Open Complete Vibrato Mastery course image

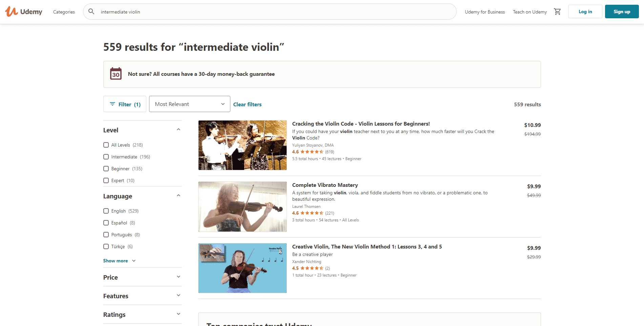tap(242, 207)
